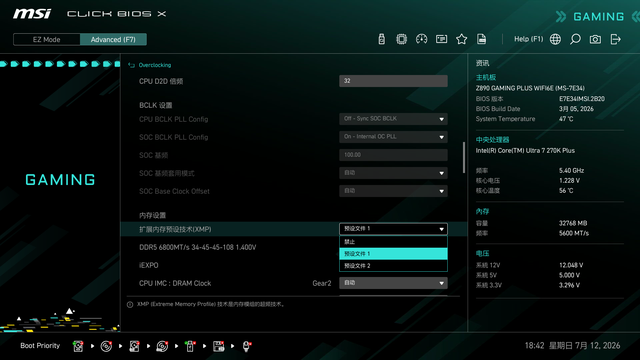Choose 预设文件 2 in the XMP list
640x360 pixels.
pyautogui.click(x=393, y=266)
